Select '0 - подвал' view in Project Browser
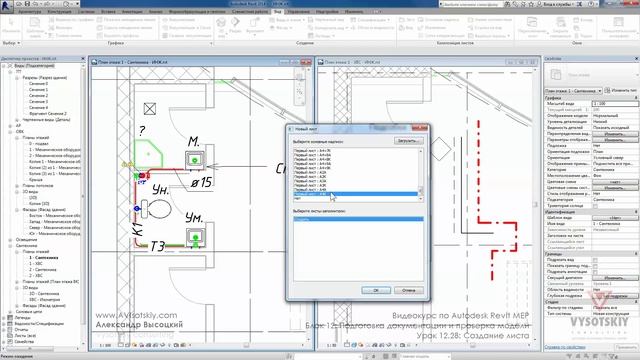Viewport: 640px width, 360px height. pyautogui.click(x=39, y=144)
